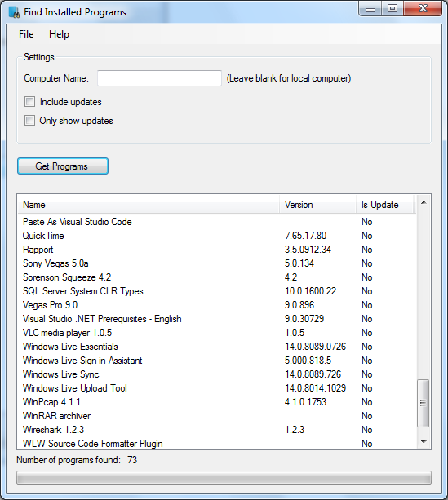Maximize the Find Installed Programs window
This screenshot has width=448, height=500.
(x=393, y=9)
